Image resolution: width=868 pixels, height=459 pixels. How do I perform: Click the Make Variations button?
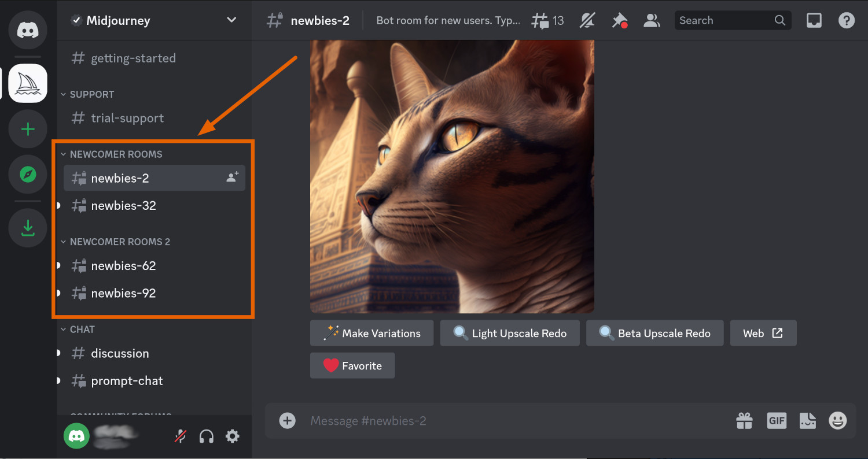point(372,334)
